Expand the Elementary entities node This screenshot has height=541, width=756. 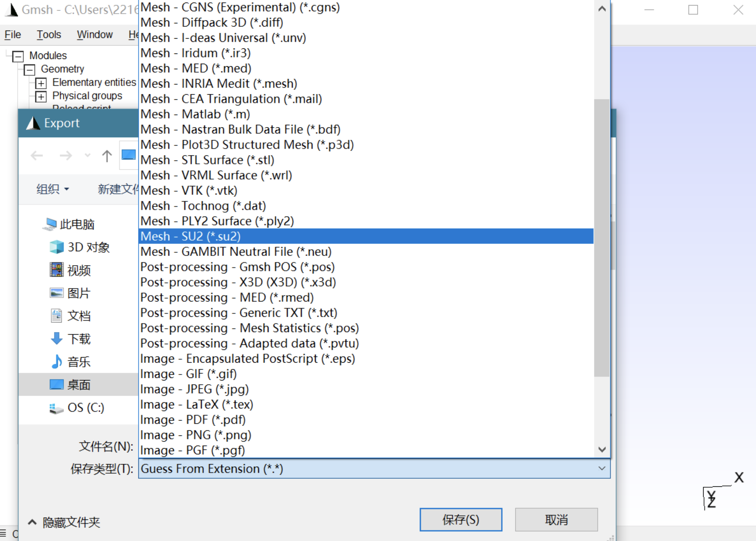[x=41, y=83]
